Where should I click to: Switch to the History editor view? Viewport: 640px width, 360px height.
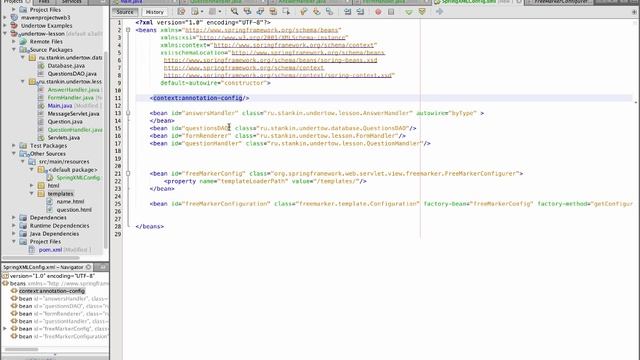[154, 12]
